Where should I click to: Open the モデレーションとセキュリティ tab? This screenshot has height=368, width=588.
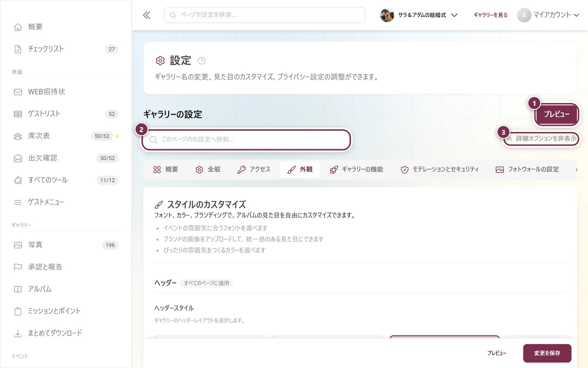click(440, 170)
